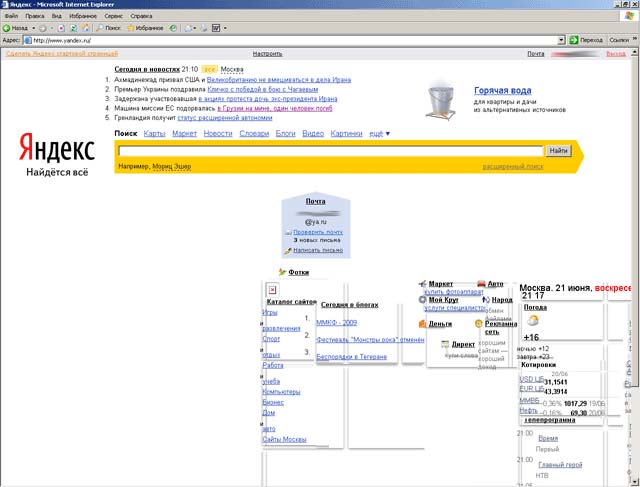Click the vertical scrollbar up arrow
This screenshot has width=640, height=487.
[634, 52]
